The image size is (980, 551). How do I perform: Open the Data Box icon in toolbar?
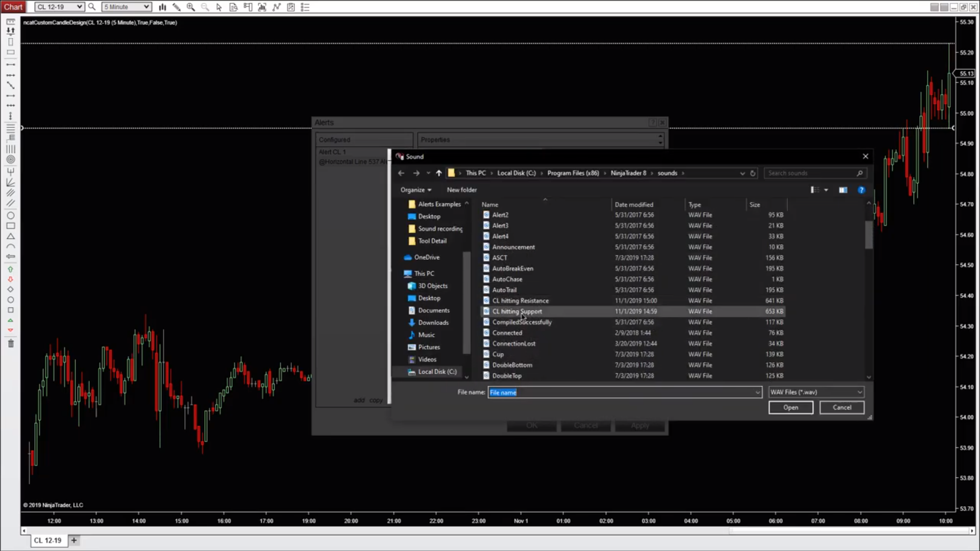click(233, 7)
